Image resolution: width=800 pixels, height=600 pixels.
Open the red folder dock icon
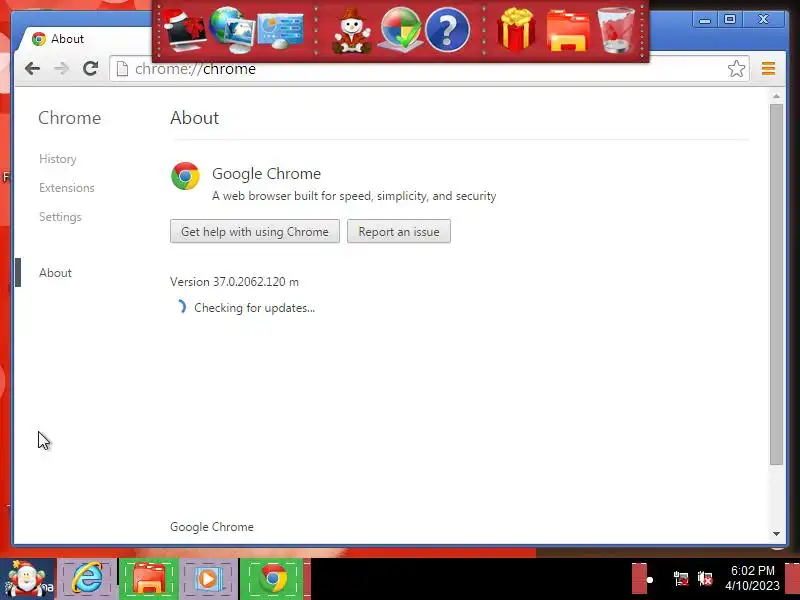pos(568,32)
